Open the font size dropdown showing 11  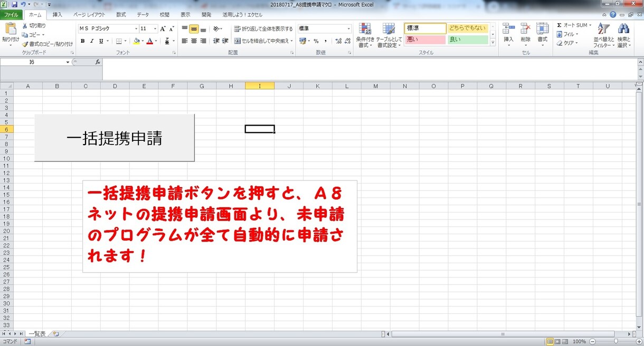[155, 28]
